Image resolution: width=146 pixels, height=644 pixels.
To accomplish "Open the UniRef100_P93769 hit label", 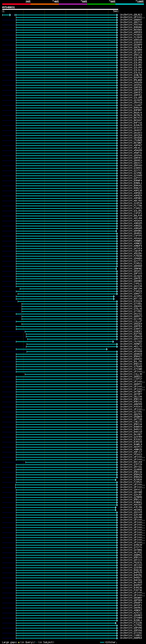I will [x=131, y=25].
